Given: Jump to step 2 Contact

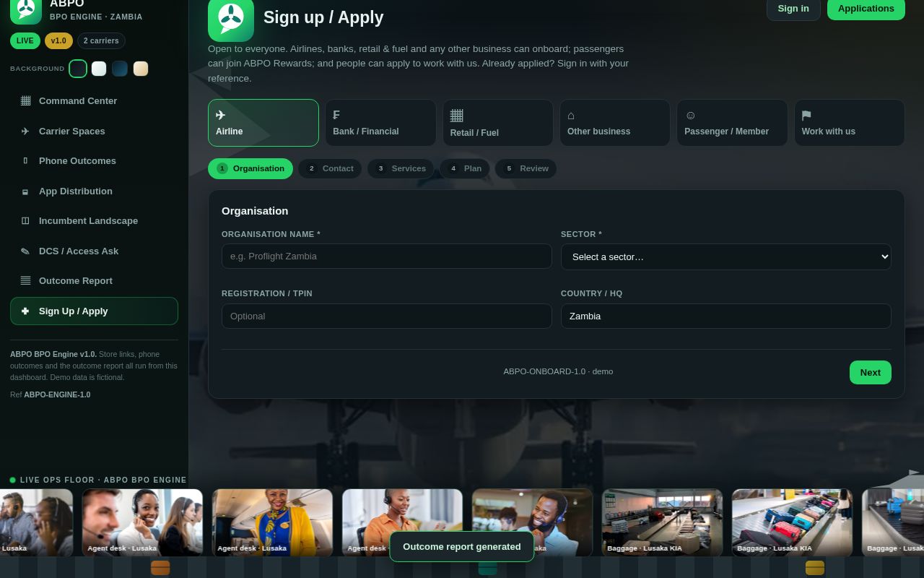Looking at the screenshot, I should tap(330, 168).
